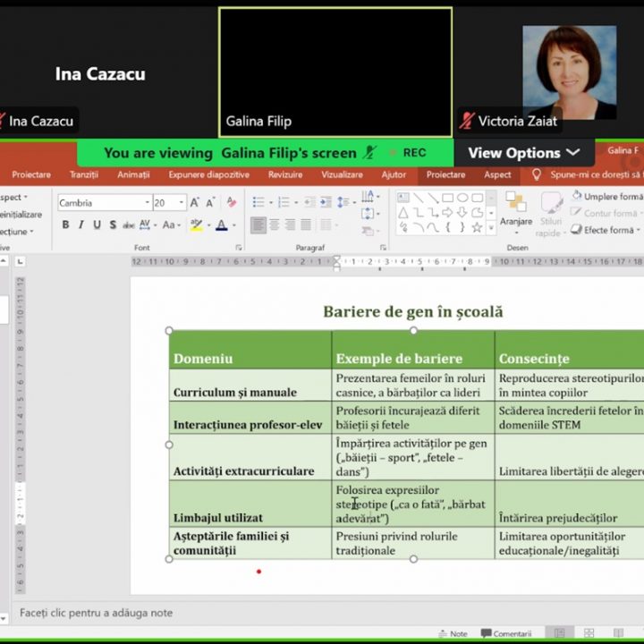Apply italic formatting to the text
This screenshot has width=644, height=644.
[80, 225]
